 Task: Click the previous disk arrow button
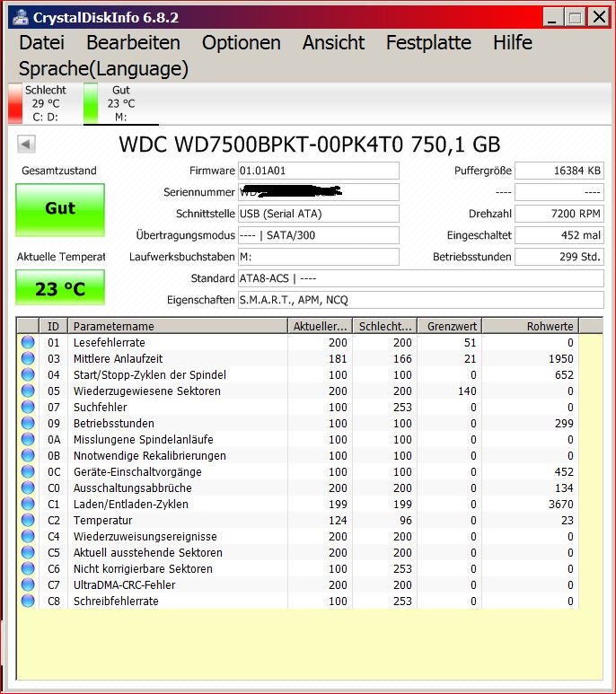pos(26,144)
